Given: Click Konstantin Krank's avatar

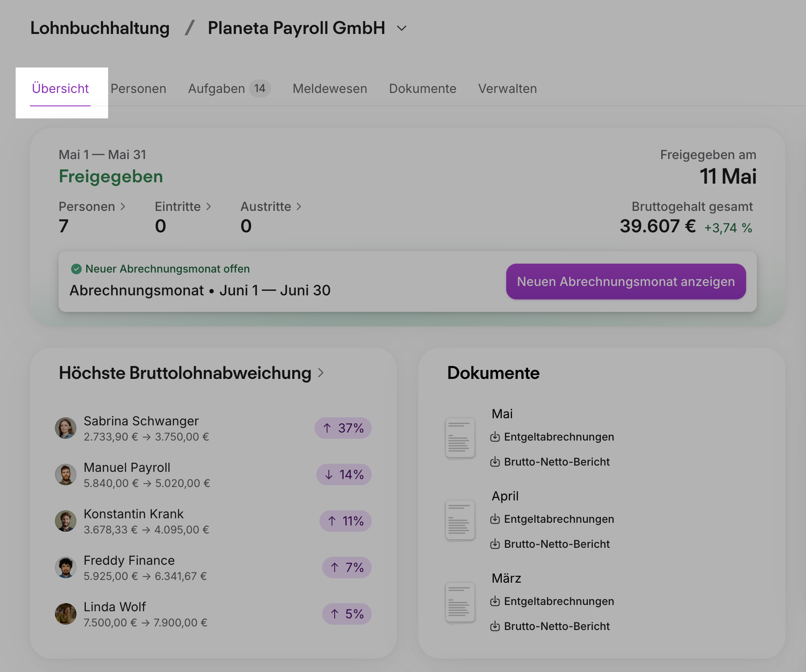Looking at the screenshot, I should point(66,521).
